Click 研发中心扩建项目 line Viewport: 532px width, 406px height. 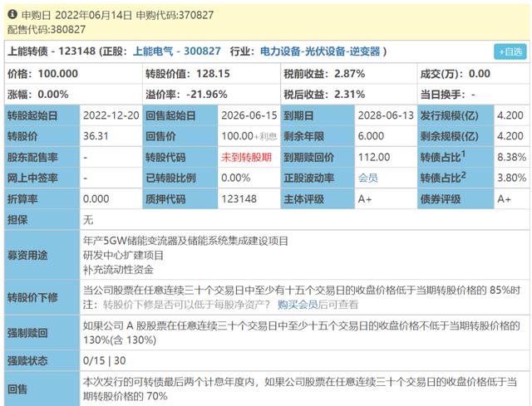tap(124, 255)
